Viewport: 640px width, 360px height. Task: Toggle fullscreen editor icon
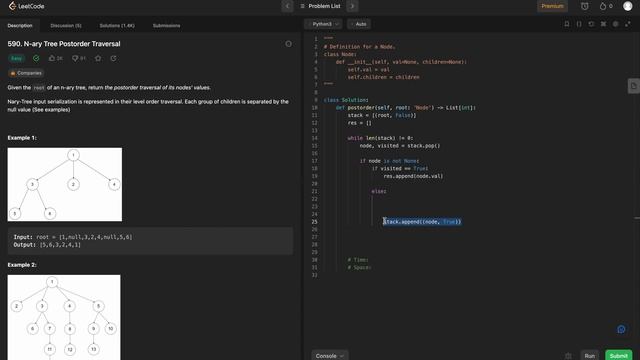(628, 24)
